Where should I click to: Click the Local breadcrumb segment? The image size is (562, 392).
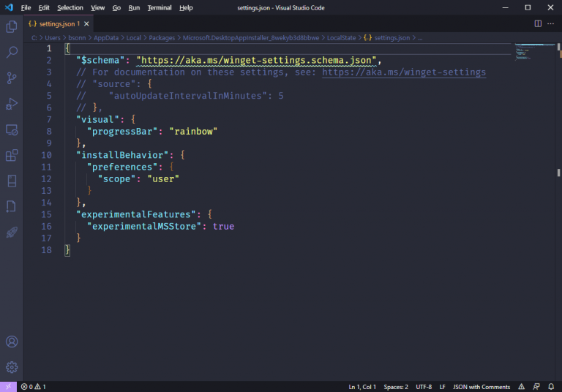[134, 37]
